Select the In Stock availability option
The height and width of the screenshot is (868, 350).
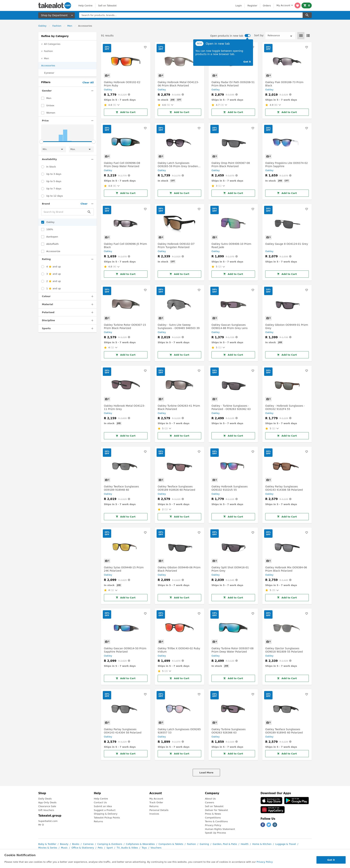(43, 167)
